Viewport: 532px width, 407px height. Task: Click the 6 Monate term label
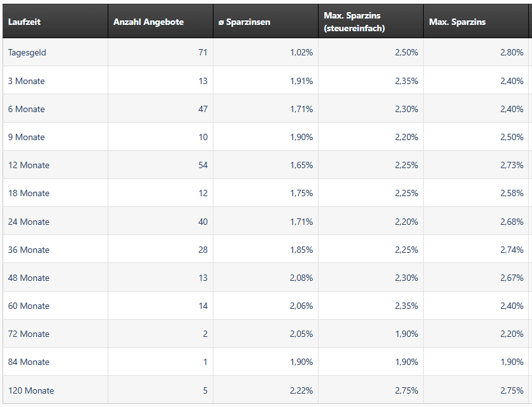pos(27,109)
